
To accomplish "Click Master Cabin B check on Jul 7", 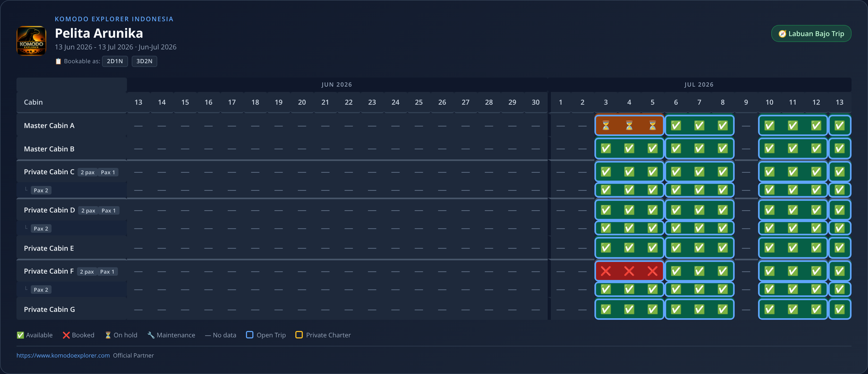I will 699,148.
